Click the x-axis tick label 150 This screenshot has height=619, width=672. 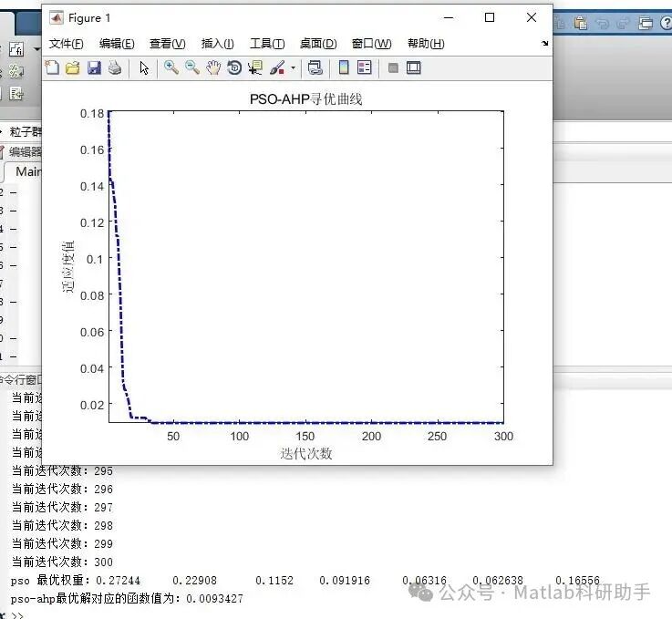tap(305, 436)
